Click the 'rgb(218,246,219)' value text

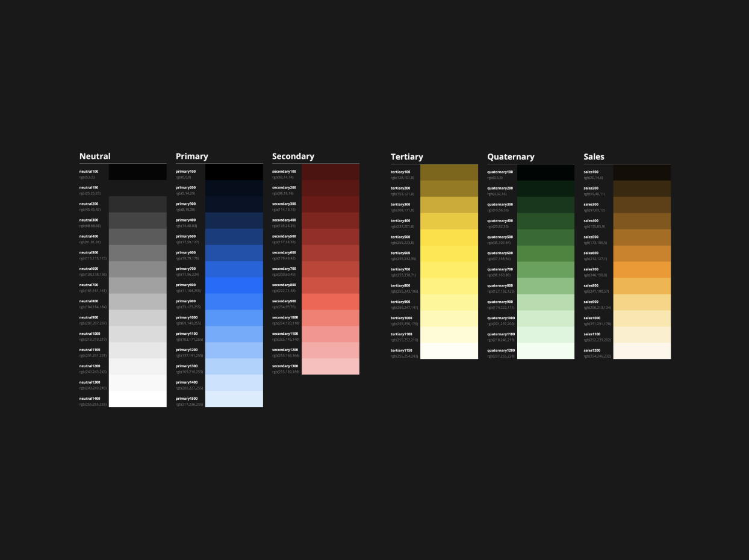click(501, 340)
